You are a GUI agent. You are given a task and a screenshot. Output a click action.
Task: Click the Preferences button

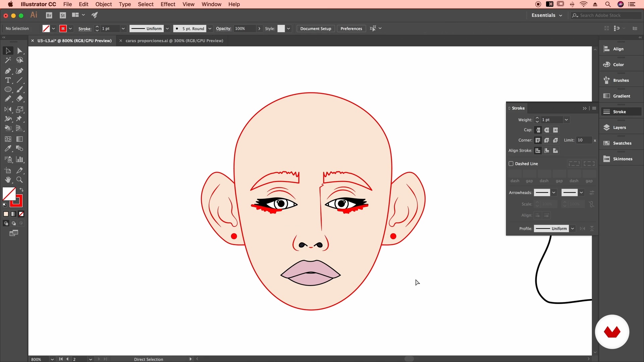click(351, 29)
